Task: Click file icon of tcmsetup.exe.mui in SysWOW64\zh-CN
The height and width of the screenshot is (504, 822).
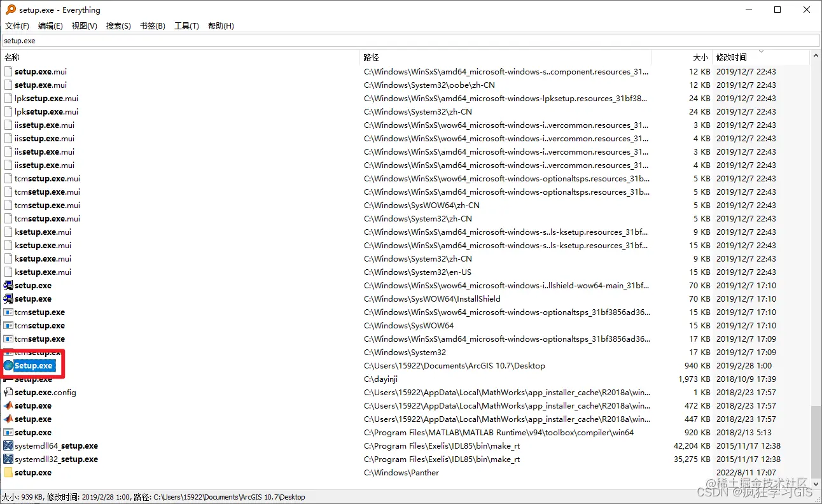Action: 8,206
